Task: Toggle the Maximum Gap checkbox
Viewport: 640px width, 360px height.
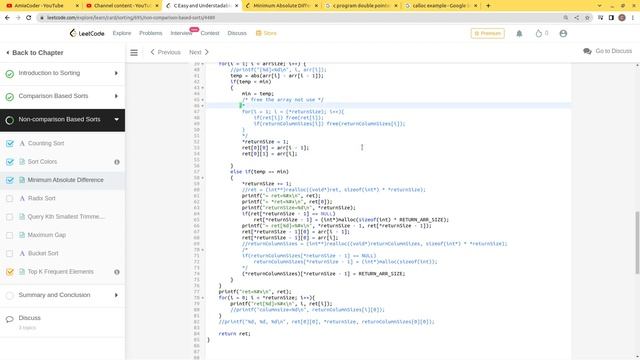Action: [x=10, y=235]
